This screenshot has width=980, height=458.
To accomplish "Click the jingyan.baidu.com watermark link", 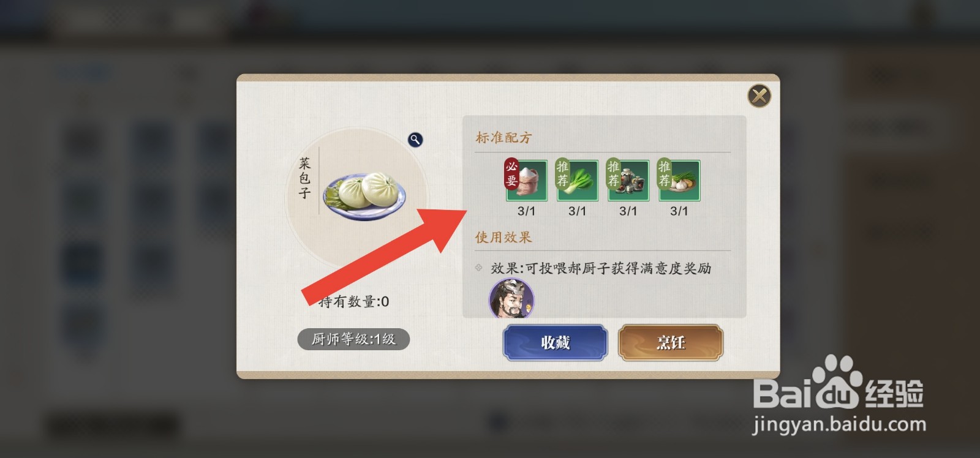I will coord(839,424).
